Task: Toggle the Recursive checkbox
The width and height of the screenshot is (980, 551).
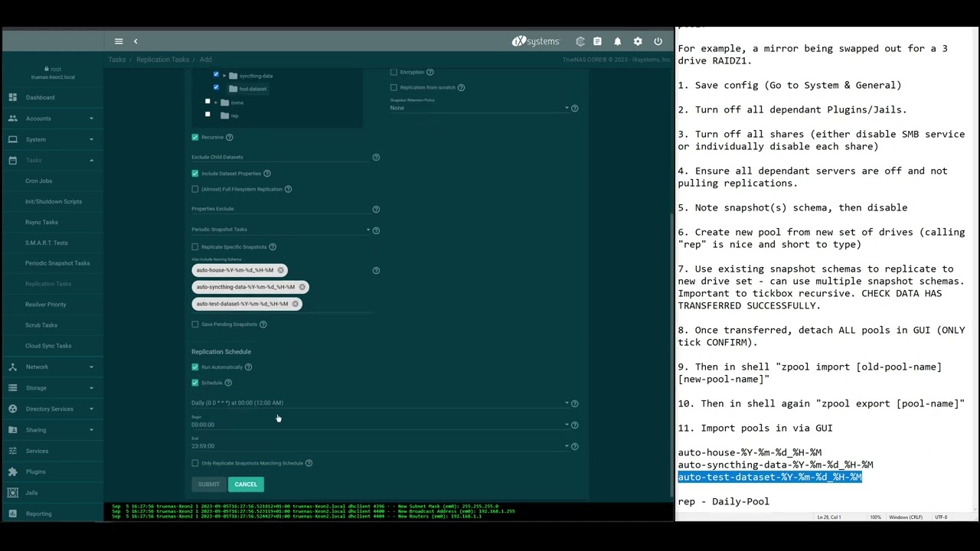Action: (x=195, y=137)
